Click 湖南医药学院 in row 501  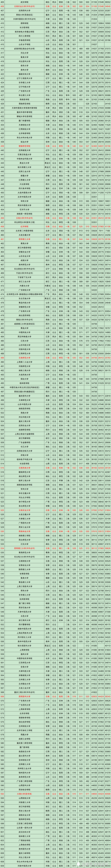point(24,408)
